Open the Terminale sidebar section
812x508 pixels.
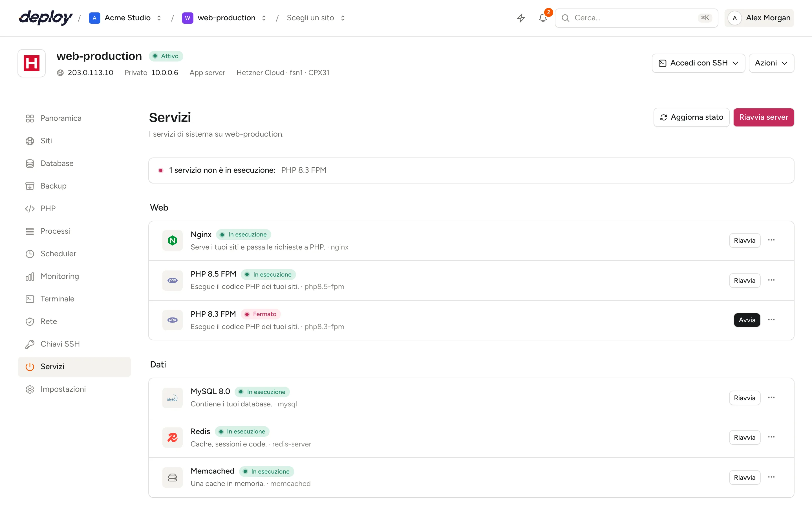[74, 299]
